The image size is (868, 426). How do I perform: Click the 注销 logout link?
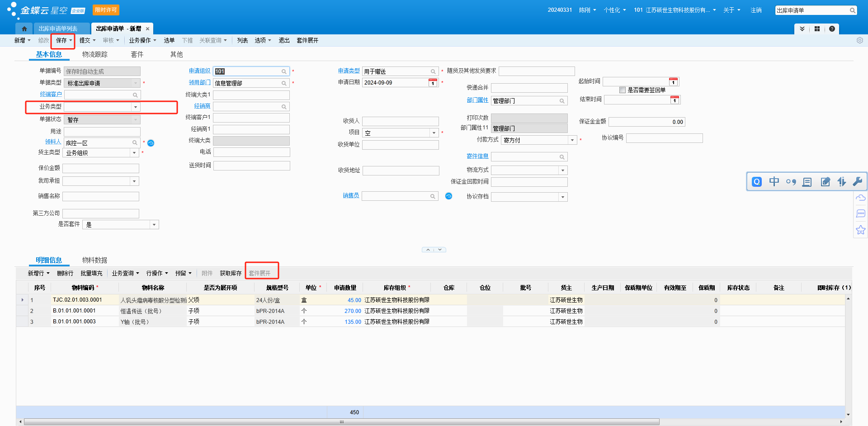click(x=756, y=10)
